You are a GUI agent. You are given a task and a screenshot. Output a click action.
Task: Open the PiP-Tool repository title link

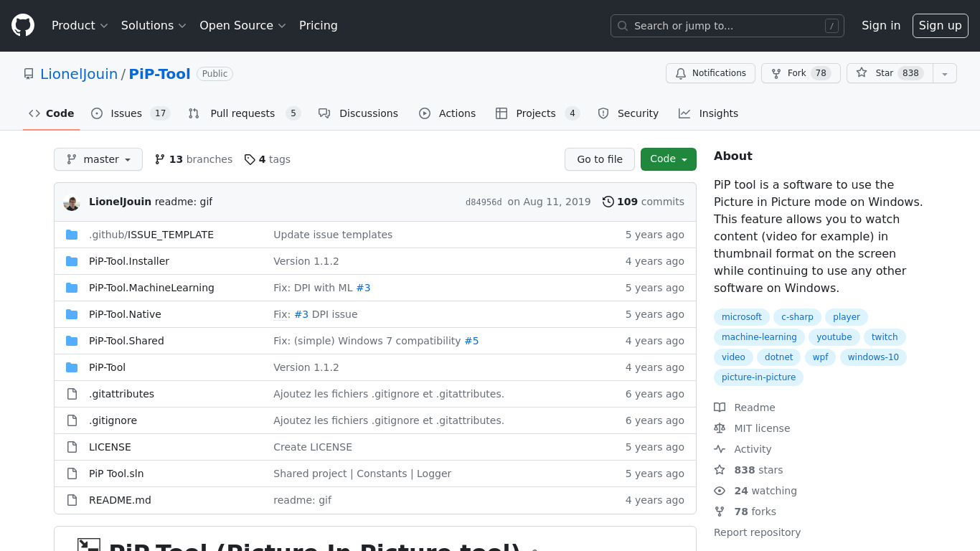point(159,74)
